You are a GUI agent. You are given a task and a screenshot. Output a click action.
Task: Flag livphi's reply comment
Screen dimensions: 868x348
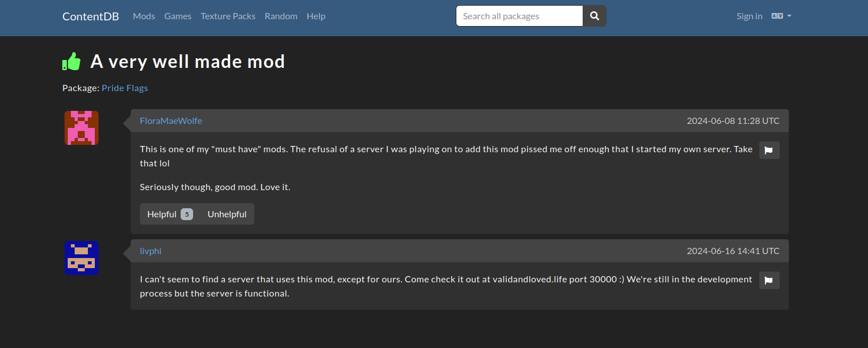click(769, 280)
